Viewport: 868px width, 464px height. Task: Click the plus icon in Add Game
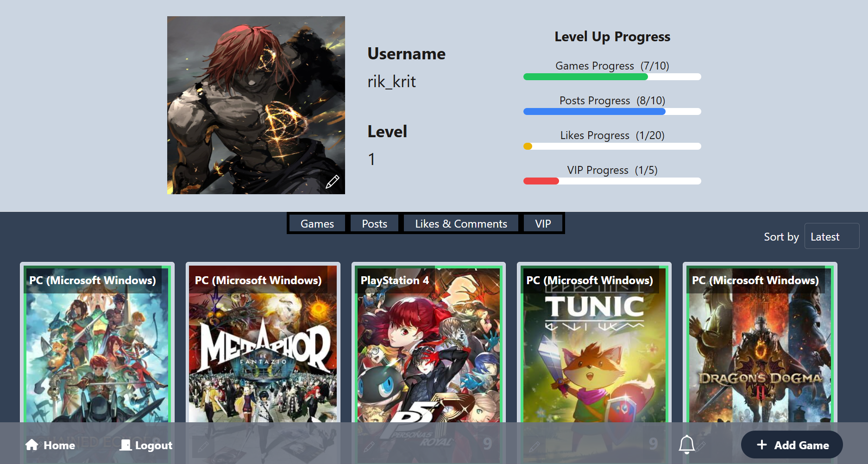[x=762, y=445]
